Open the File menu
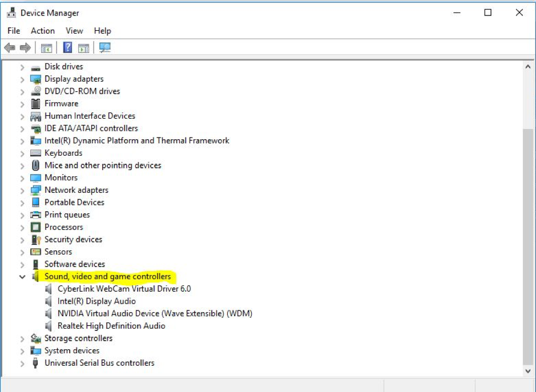This screenshot has width=536, height=392. 14,31
